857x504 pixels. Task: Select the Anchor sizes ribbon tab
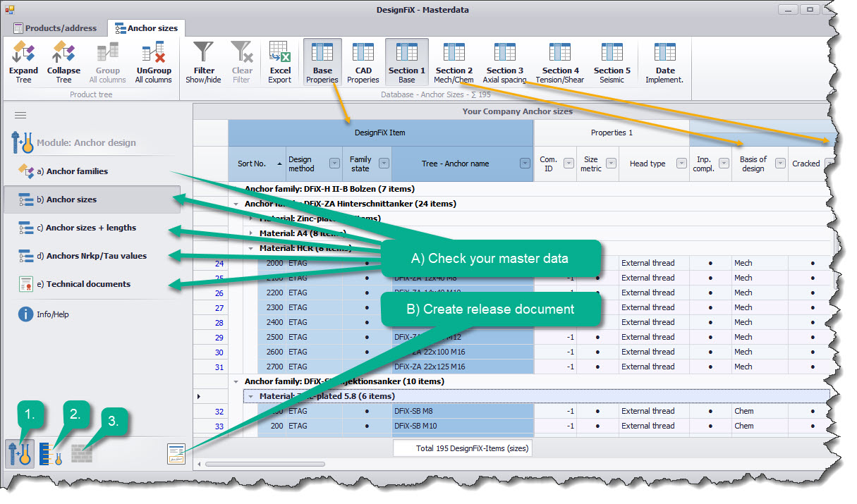146,28
